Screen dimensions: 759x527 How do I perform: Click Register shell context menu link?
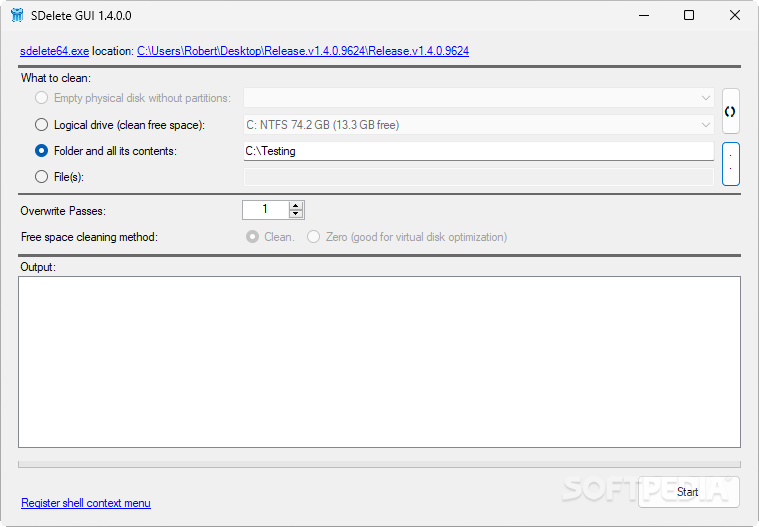tap(86, 503)
